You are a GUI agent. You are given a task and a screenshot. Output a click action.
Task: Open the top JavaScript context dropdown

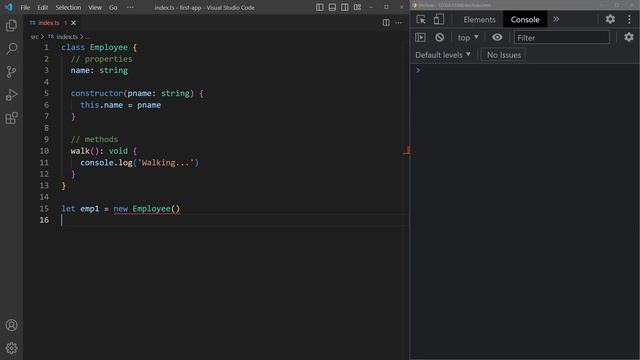coord(468,38)
